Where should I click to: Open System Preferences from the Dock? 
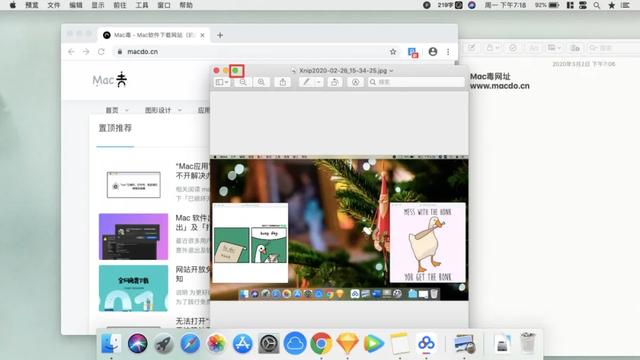tap(269, 343)
